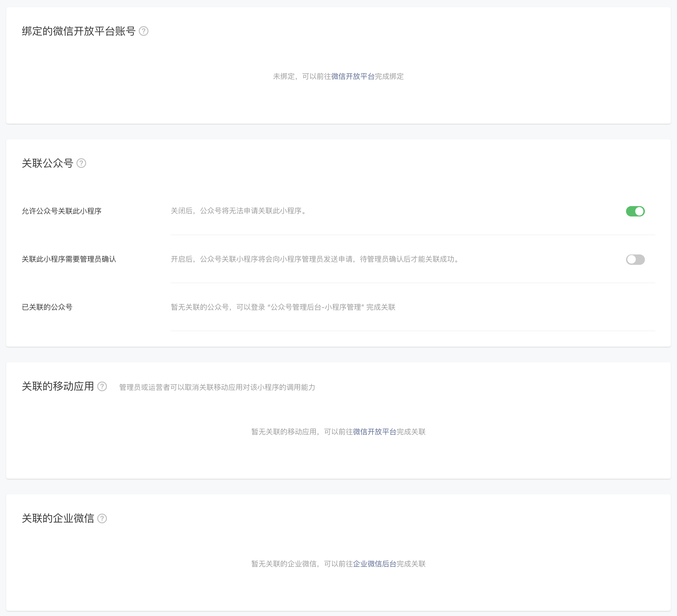Open 微信开放平台 link in binding section
The width and height of the screenshot is (677, 616).
352,77
